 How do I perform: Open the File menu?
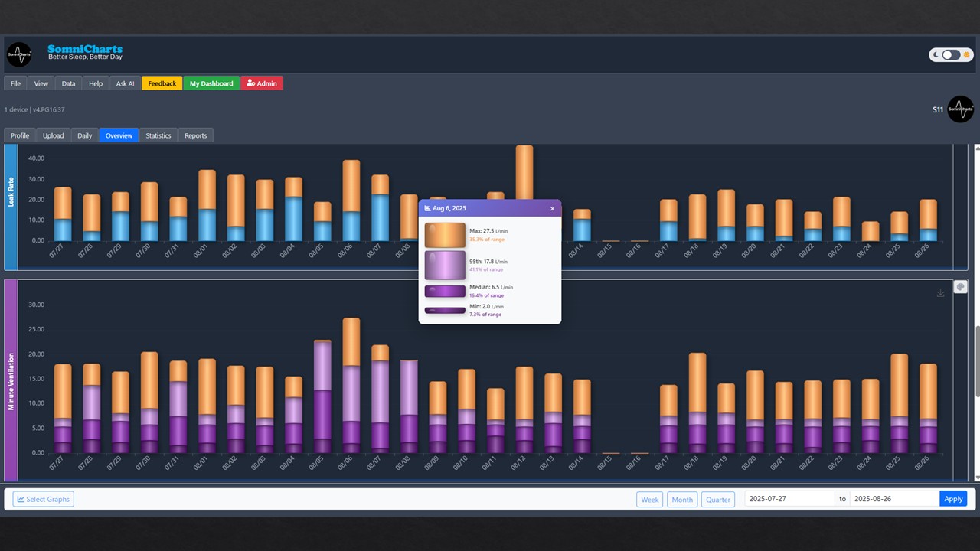pyautogui.click(x=15, y=83)
